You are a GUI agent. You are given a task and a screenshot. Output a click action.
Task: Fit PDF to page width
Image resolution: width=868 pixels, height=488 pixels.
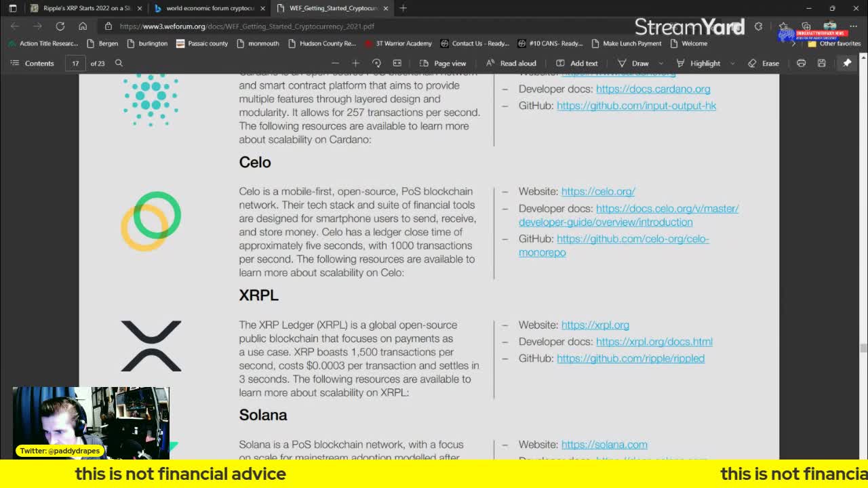click(397, 63)
